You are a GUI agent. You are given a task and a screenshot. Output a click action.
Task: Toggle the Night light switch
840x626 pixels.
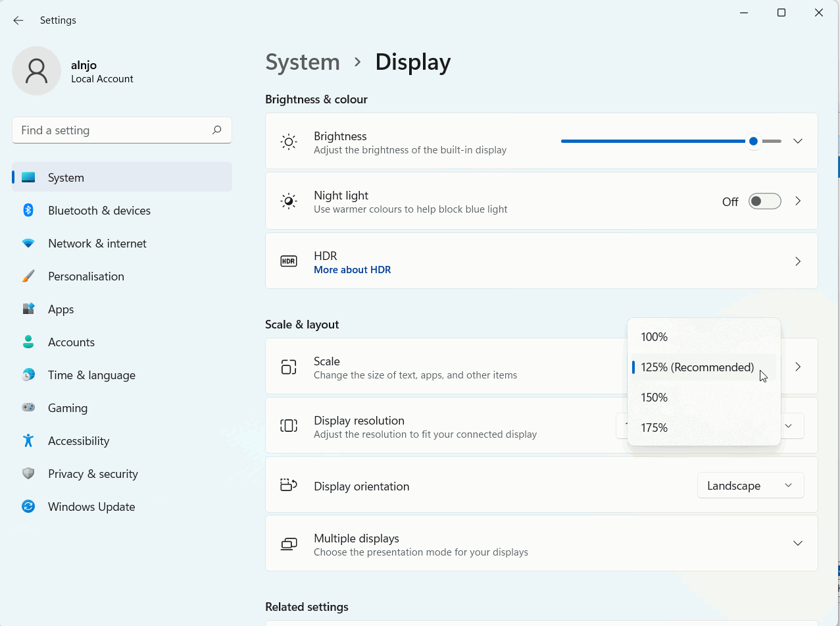tap(765, 201)
